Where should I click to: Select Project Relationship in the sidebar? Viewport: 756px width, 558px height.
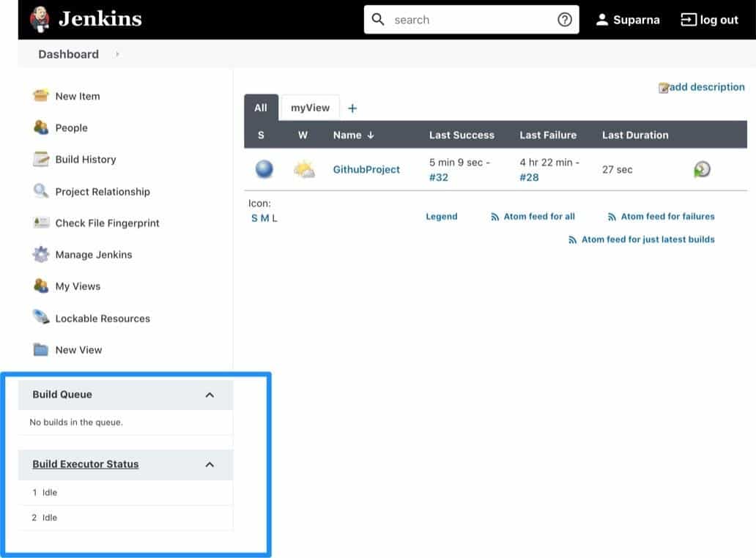pos(42,191)
